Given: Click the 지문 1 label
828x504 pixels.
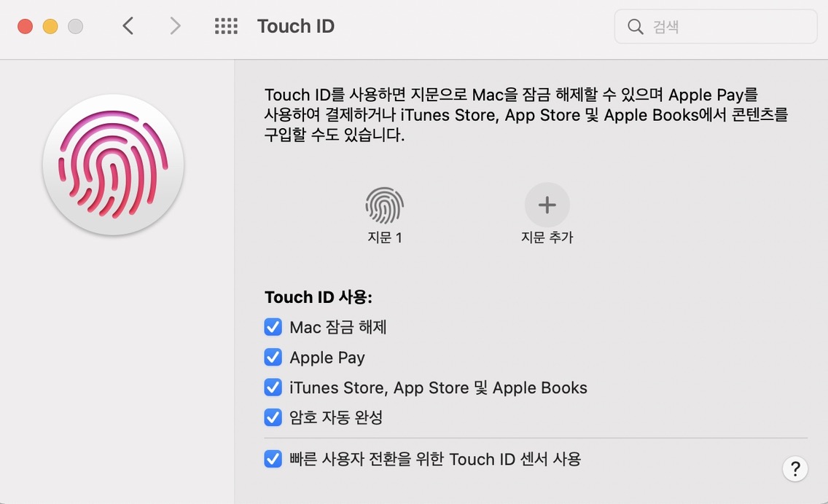Looking at the screenshot, I should [385, 237].
